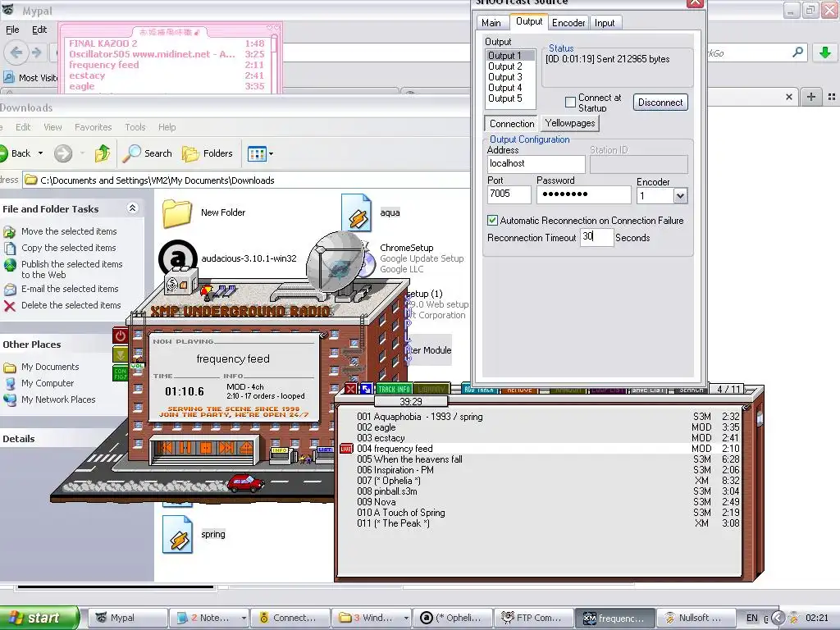The image size is (840, 630).
Task: Click the Disconnect button
Action: (660, 103)
